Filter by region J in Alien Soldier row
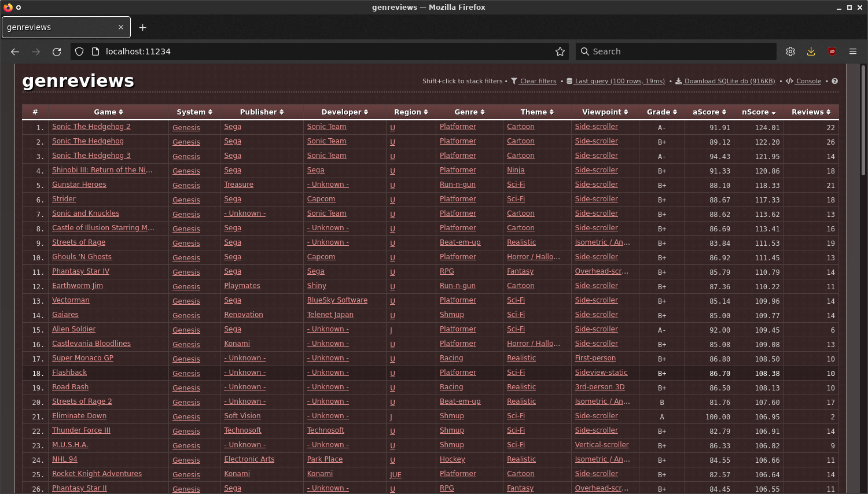 pos(391,330)
